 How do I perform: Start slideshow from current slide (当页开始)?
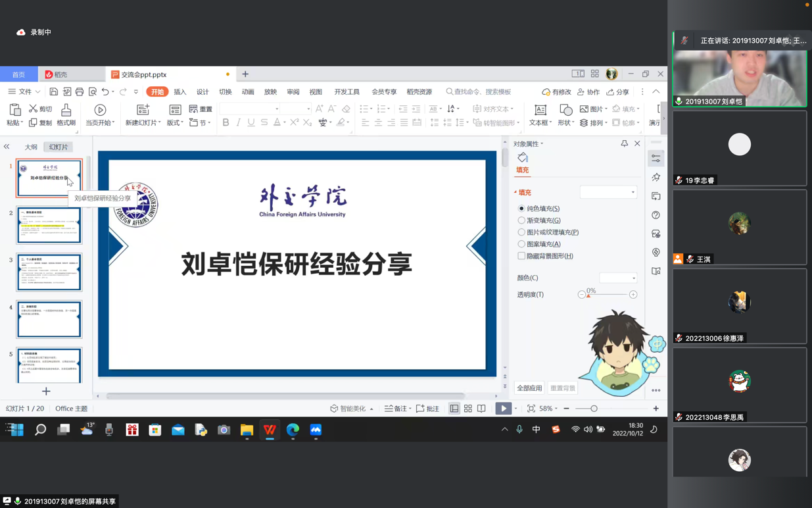pos(100,111)
